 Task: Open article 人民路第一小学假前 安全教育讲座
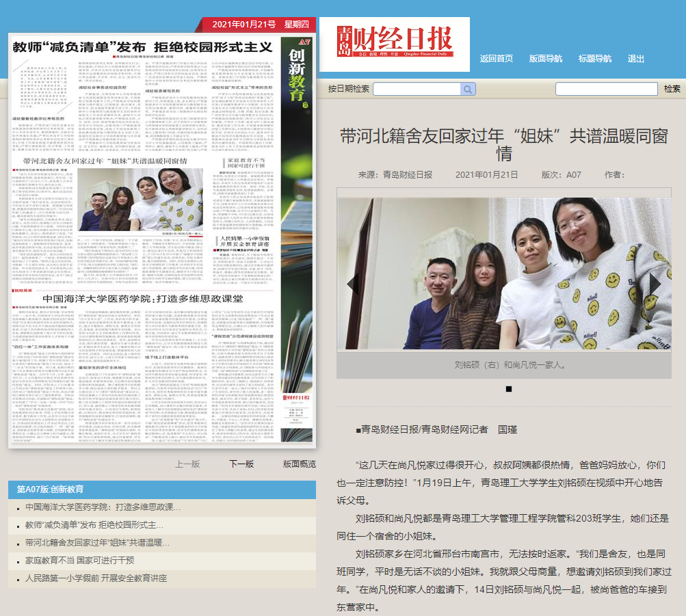96,578
